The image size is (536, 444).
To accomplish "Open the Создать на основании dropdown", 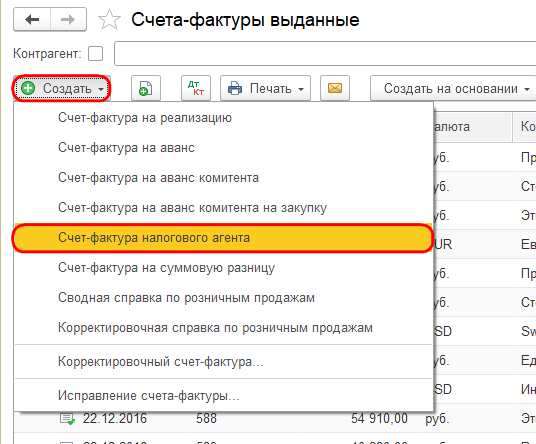I will [453, 89].
